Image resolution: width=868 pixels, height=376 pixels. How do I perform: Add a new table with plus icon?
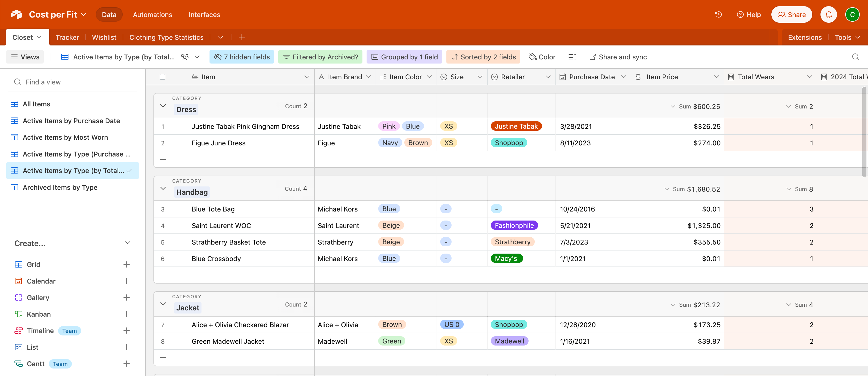[x=242, y=37]
